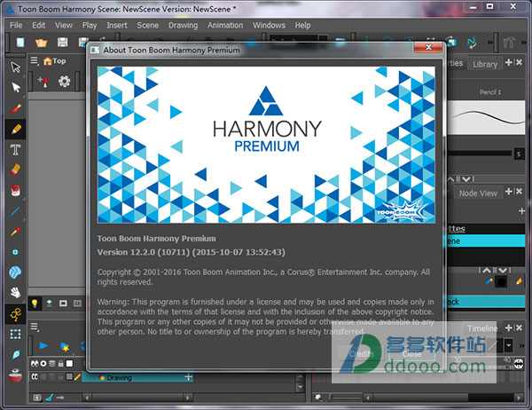Toggle the lock all layers padlock

coord(60,364)
